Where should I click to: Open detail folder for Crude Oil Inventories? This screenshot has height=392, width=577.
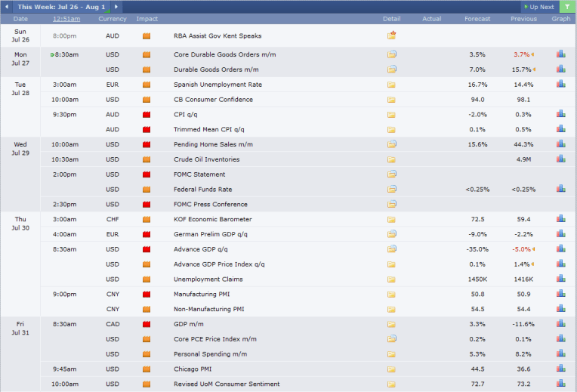tap(391, 159)
